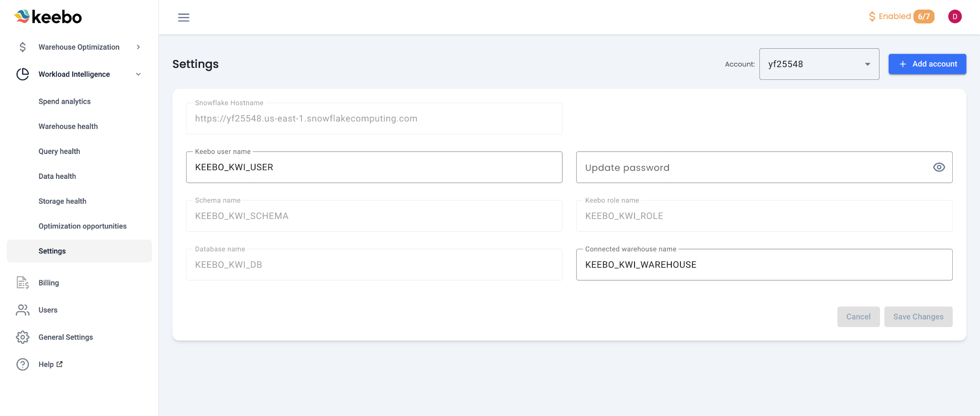Collapse the Workload Intelligence chevron
Image resolution: width=980 pixels, height=416 pixels.
138,74
